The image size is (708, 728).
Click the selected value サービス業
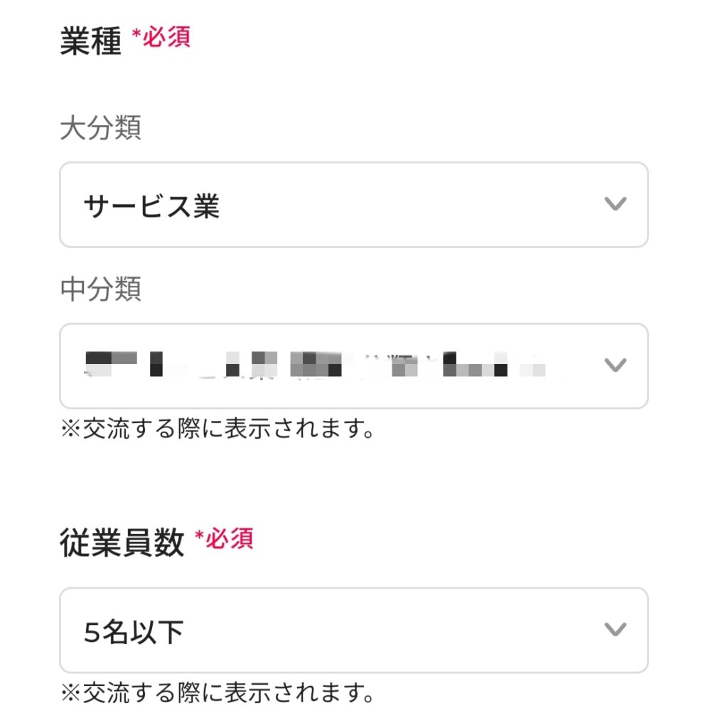(x=151, y=206)
